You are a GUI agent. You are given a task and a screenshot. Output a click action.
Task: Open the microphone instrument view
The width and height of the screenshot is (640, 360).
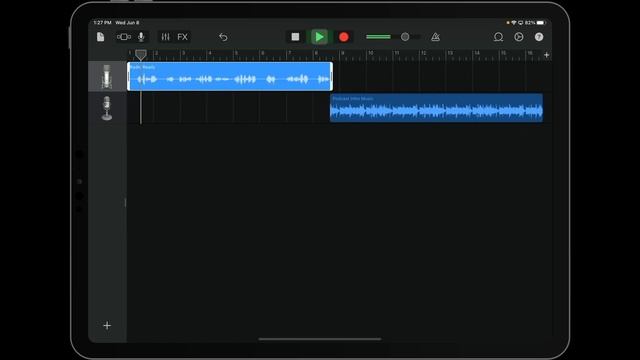point(141,37)
